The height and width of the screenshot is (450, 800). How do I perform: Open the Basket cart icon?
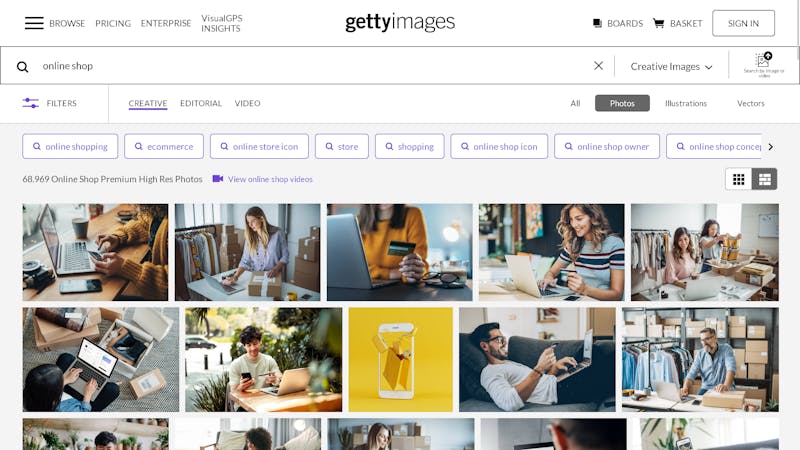click(659, 23)
